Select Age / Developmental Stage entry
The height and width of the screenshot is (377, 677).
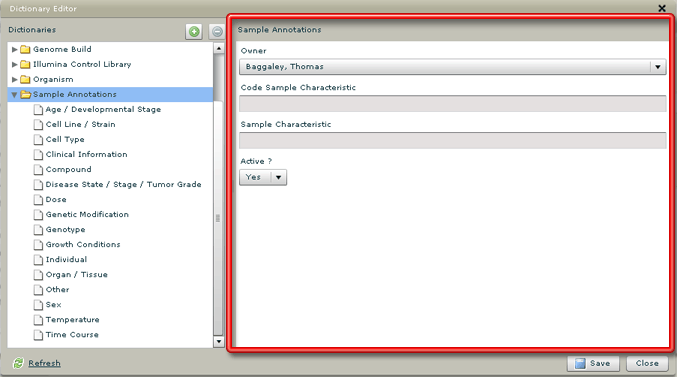(103, 109)
